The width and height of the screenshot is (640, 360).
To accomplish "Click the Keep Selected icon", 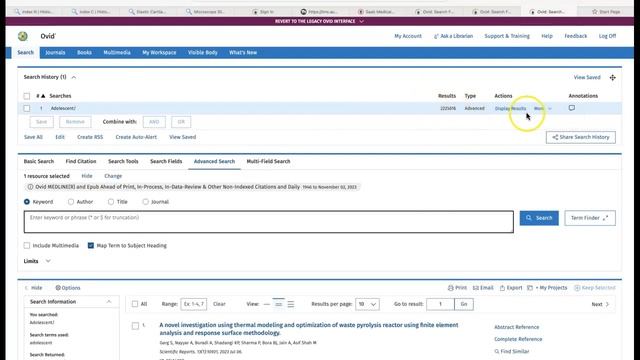I will [577, 288].
